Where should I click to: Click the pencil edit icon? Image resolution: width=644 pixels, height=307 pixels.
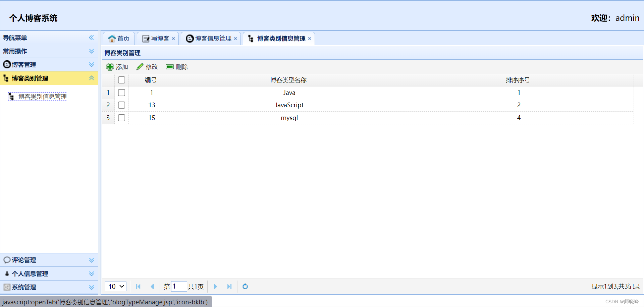point(140,67)
